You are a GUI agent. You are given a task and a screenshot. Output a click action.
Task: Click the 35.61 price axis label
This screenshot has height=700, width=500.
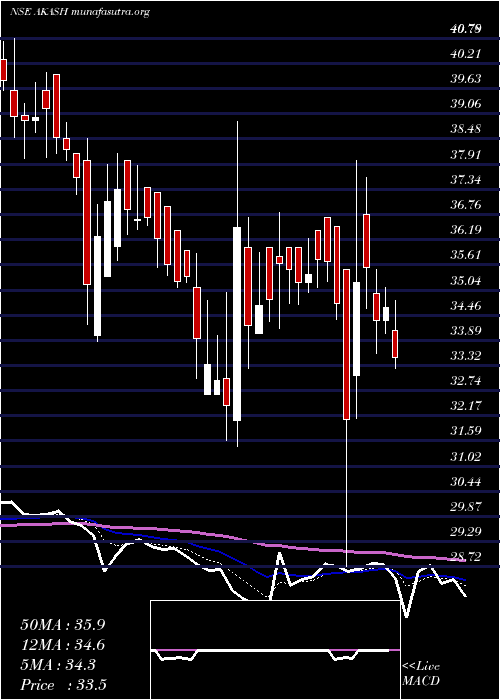click(466, 256)
